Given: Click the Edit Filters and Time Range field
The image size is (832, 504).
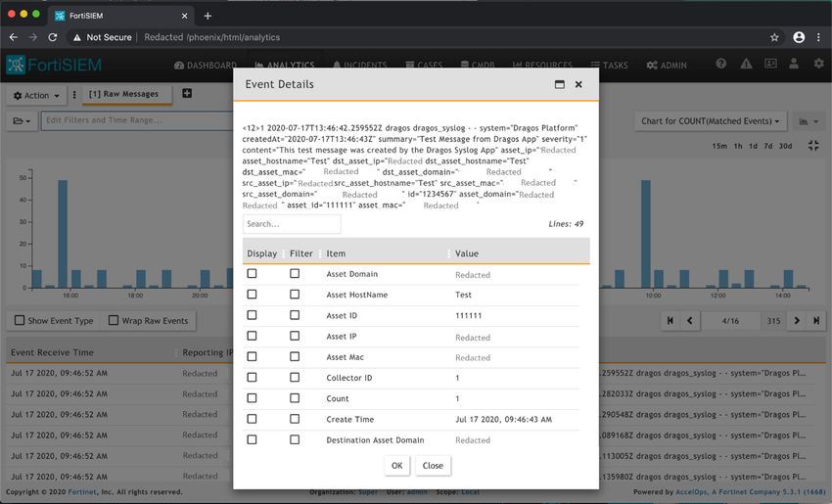Looking at the screenshot, I should [x=137, y=120].
